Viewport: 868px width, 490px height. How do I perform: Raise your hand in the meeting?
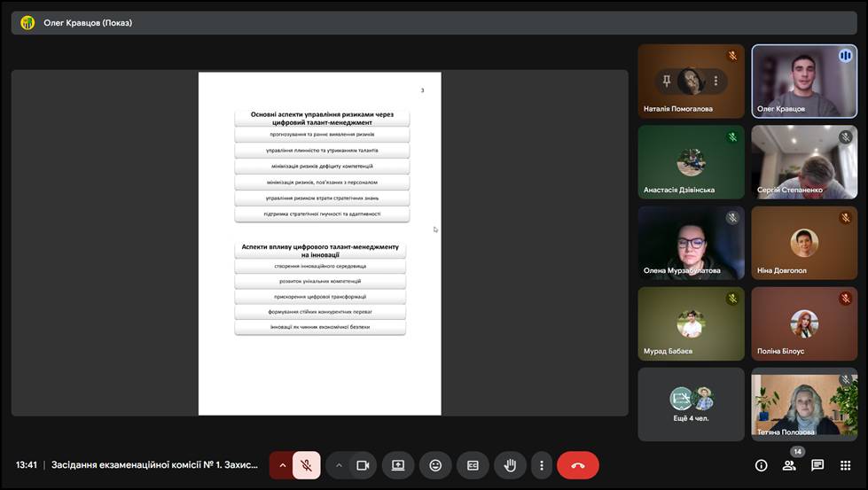tap(510, 465)
